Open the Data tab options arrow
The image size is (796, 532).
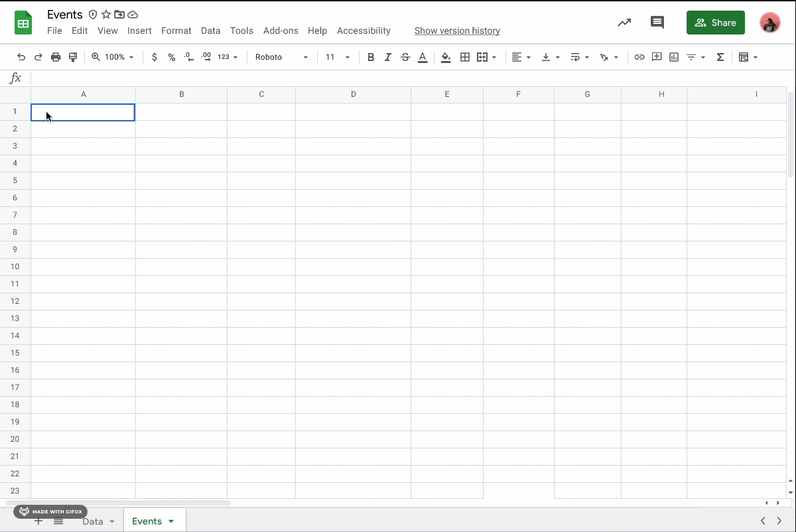tap(111, 521)
